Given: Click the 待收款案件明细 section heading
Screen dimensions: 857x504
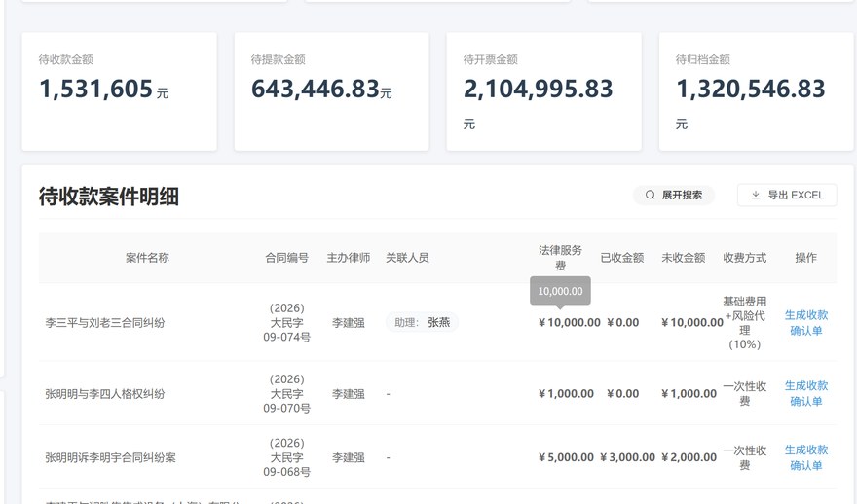Looking at the screenshot, I should tap(109, 197).
